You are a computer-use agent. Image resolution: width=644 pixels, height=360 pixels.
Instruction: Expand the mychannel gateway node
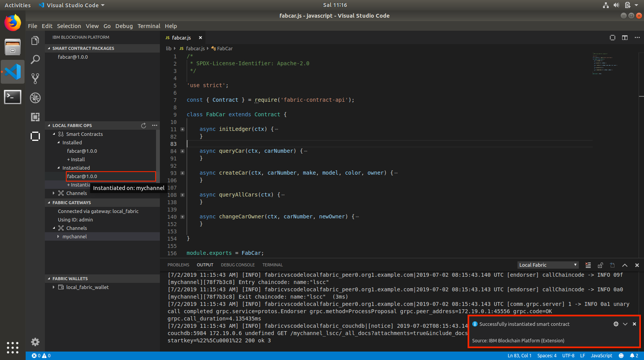point(58,236)
